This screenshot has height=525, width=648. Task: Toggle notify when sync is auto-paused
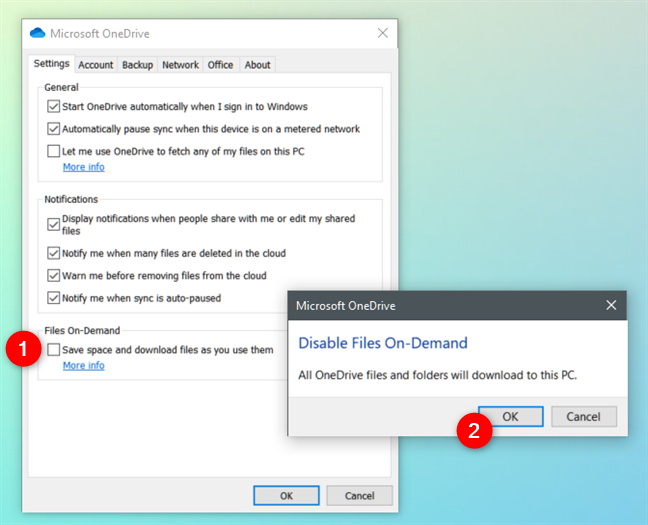coord(53,298)
